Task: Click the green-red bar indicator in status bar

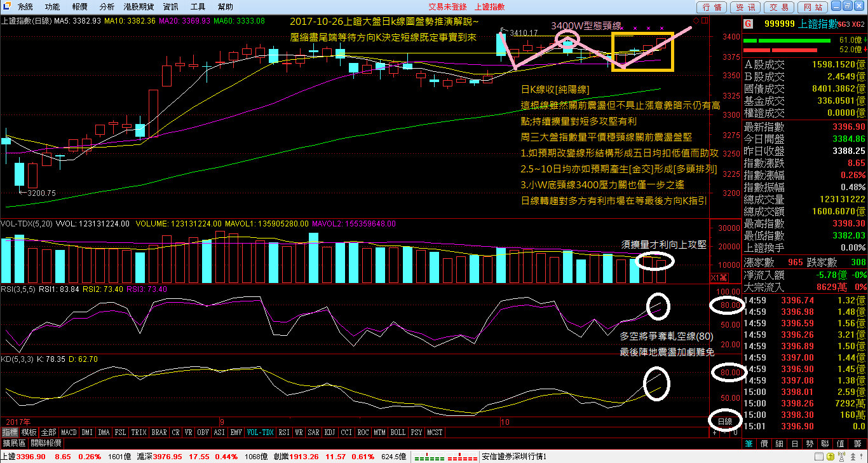Action: click(x=445, y=457)
